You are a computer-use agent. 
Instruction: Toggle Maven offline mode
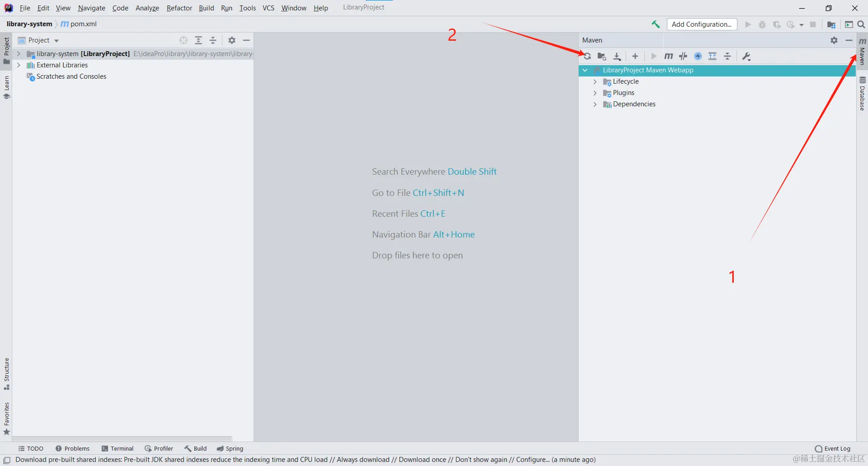pyautogui.click(x=683, y=56)
